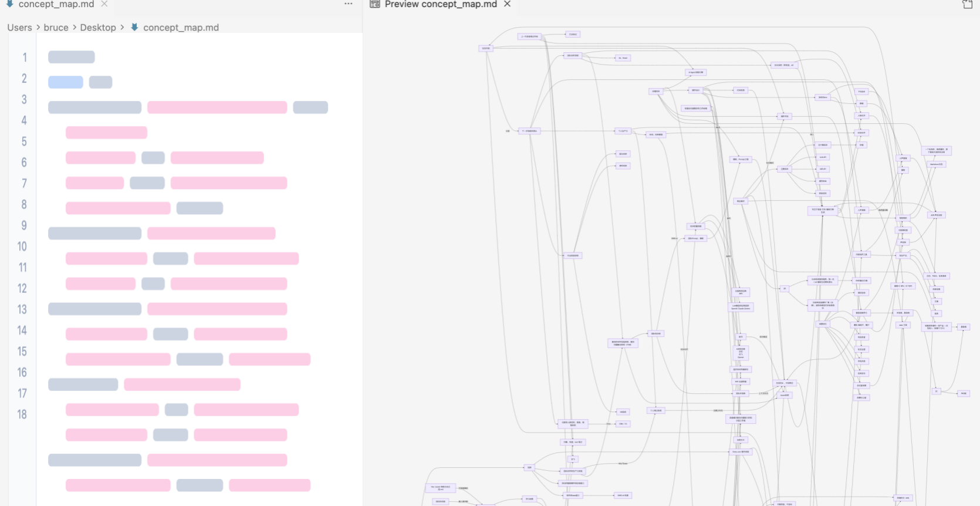Screen dimensions: 980x506
Task: Close the concept_map.md editor tab
Action: (x=104, y=4)
